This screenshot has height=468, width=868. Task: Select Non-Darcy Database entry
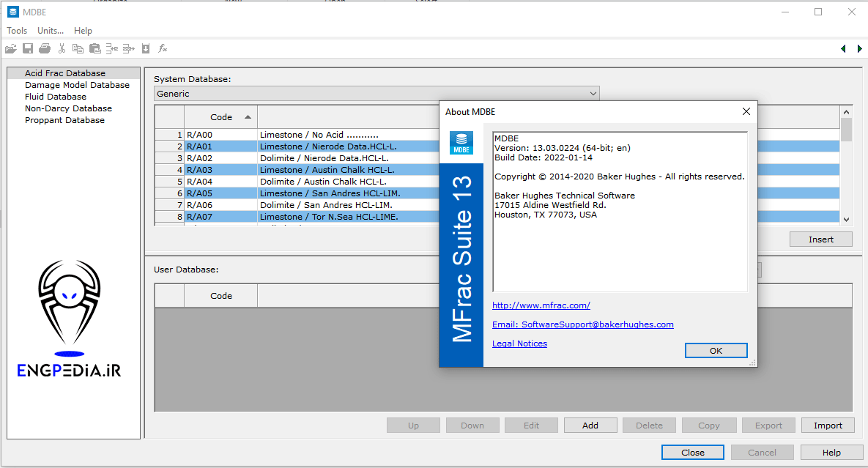click(x=68, y=108)
